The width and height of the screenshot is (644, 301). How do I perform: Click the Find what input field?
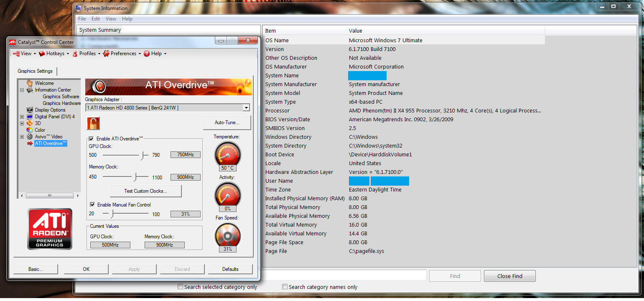(x=343, y=275)
